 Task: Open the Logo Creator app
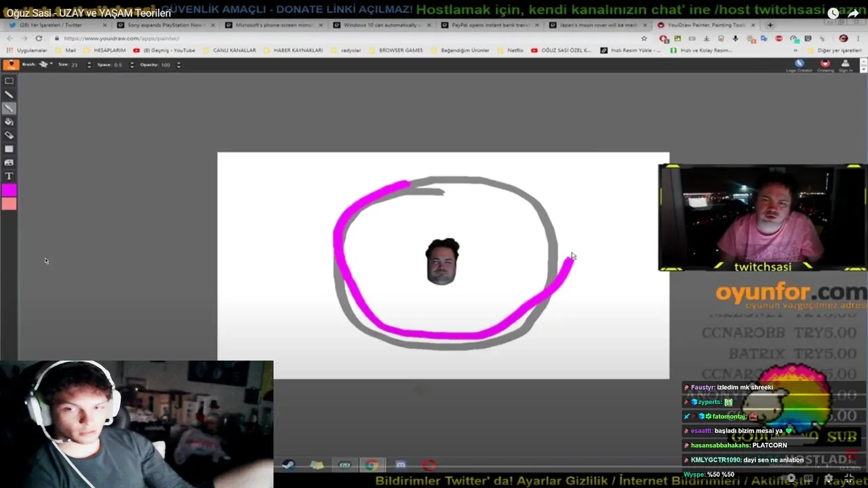[800, 65]
